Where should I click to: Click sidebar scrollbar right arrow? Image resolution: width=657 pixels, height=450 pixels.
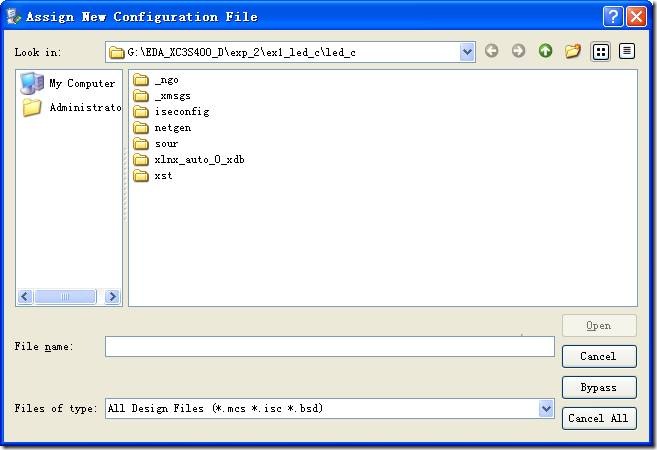coord(112,297)
